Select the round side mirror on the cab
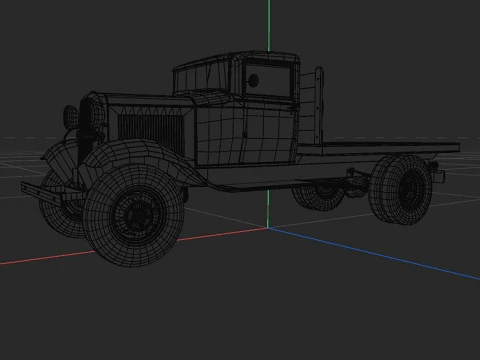Screen dimensions: 480x360 click(x=253, y=80)
